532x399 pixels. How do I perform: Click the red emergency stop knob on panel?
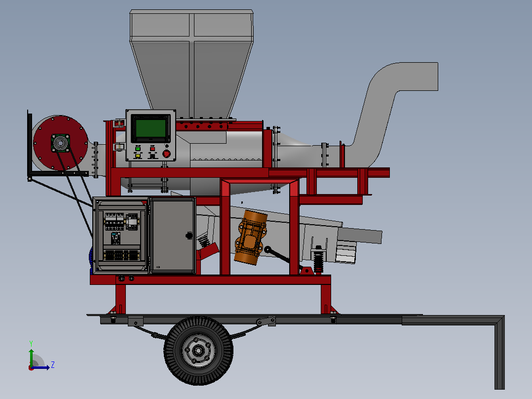166,154
